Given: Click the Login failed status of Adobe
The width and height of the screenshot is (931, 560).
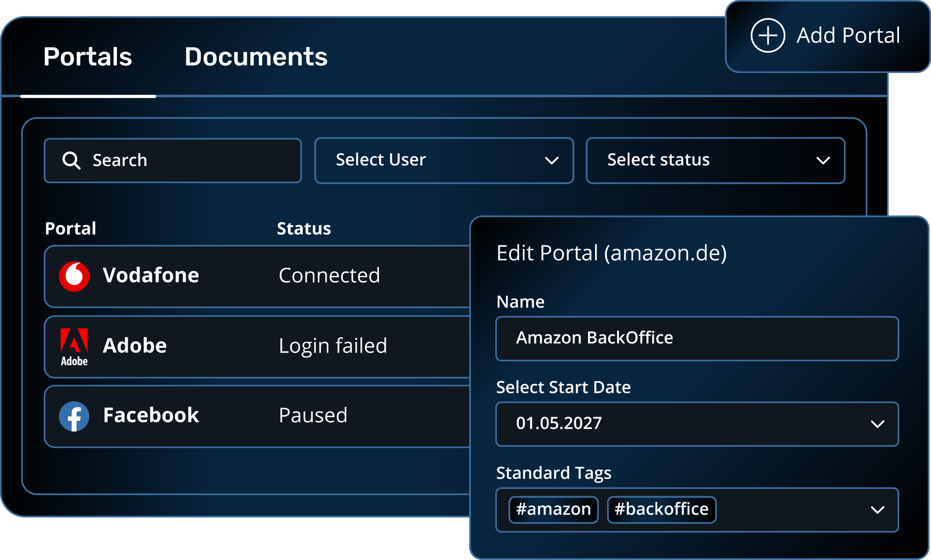Looking at the screenshot, I should point(333,346).
